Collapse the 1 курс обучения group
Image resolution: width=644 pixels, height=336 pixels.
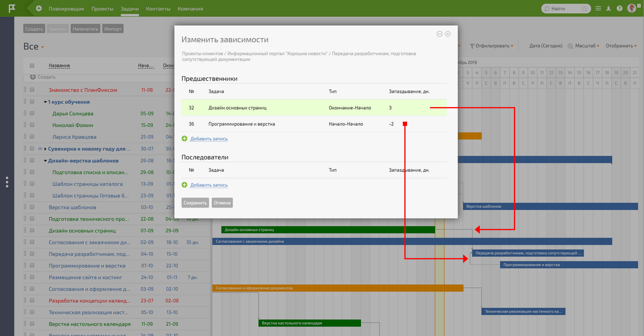45,102
